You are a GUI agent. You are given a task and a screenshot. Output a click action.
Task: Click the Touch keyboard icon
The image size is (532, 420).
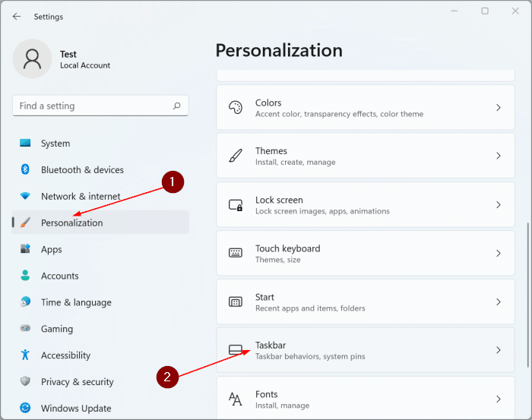tap(236, 253)
